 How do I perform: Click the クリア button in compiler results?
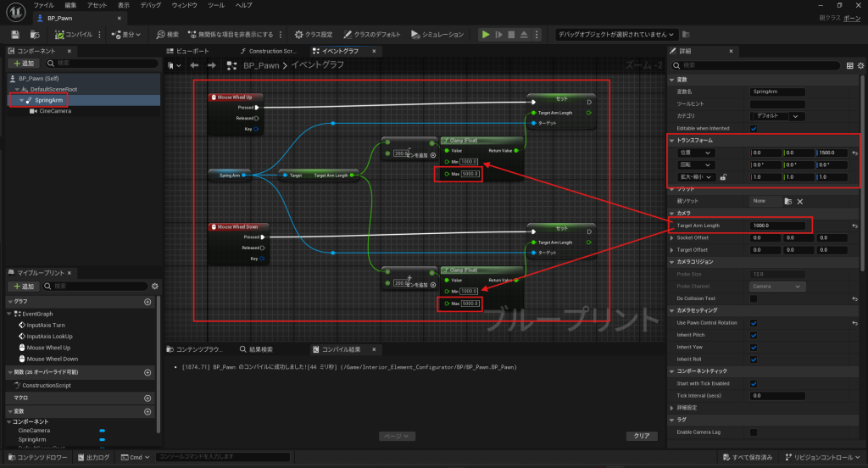point(642,436)
